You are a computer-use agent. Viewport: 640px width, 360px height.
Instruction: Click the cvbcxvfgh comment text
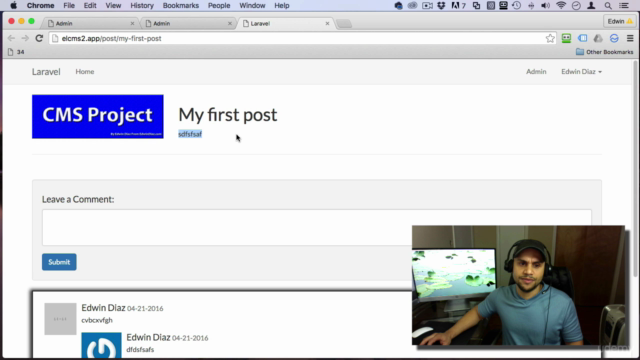(x=97, y=320)
